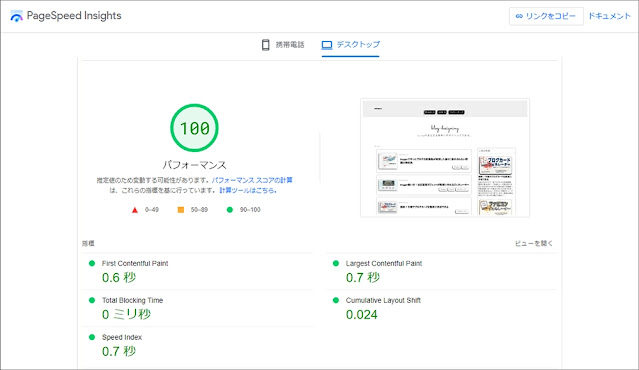Viewport: 639px width, 370px height.
Task: Click the 0 ミリ秒 blocking time value
Action: click(126, 314)
